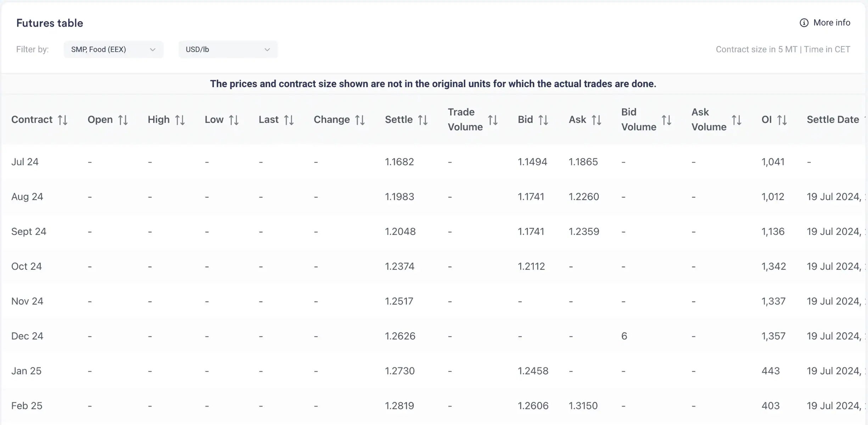Screen dimensions: 868x425
Task: Click Aug 24 ask value 1.2260
Action: click(x=584, y=197)
